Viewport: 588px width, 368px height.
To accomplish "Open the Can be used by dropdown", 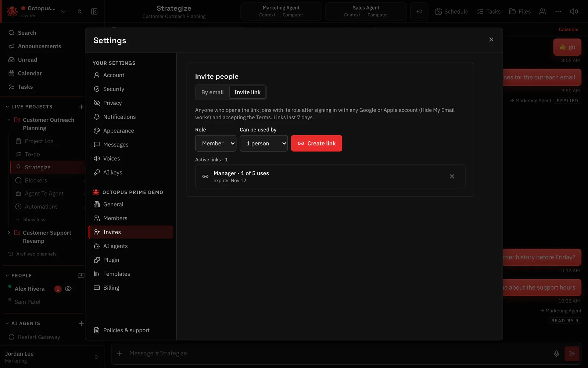I will (x=263, y=144).
